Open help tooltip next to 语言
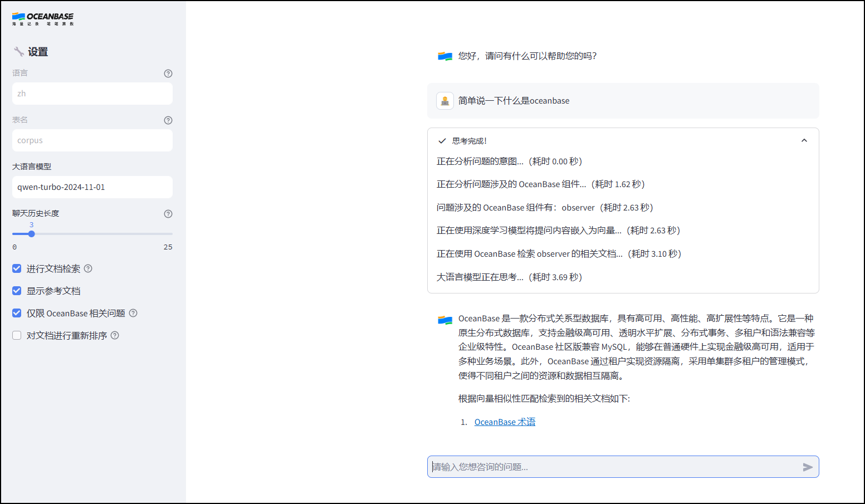 [168, 74]
